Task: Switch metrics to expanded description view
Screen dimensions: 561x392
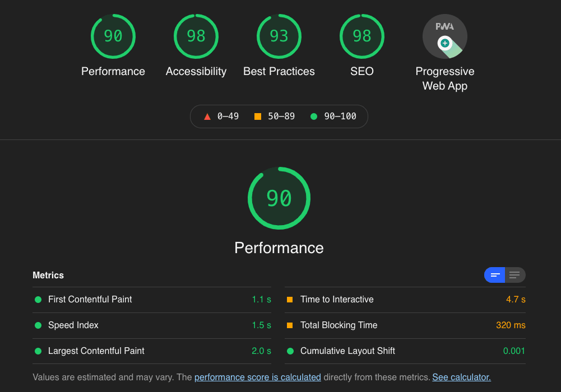Action: [x=515, y=275]
